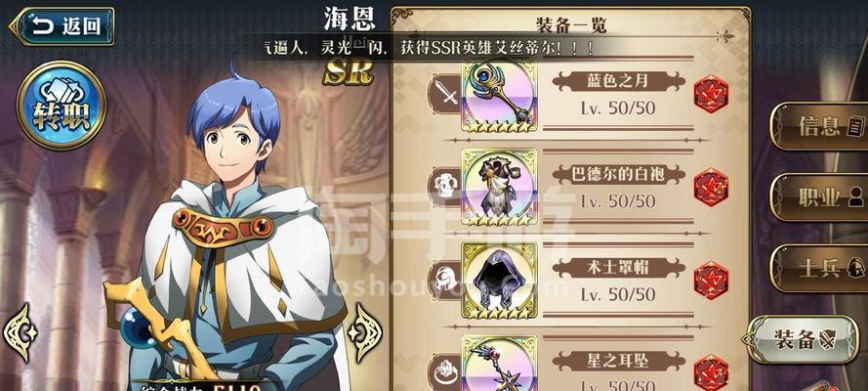Tap the armor slot type icon

tap(447, 188)
